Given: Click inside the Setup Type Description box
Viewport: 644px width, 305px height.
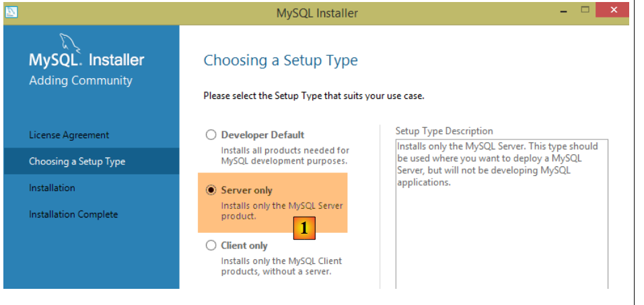Looking at the screenshot, I should click(501, 229).
